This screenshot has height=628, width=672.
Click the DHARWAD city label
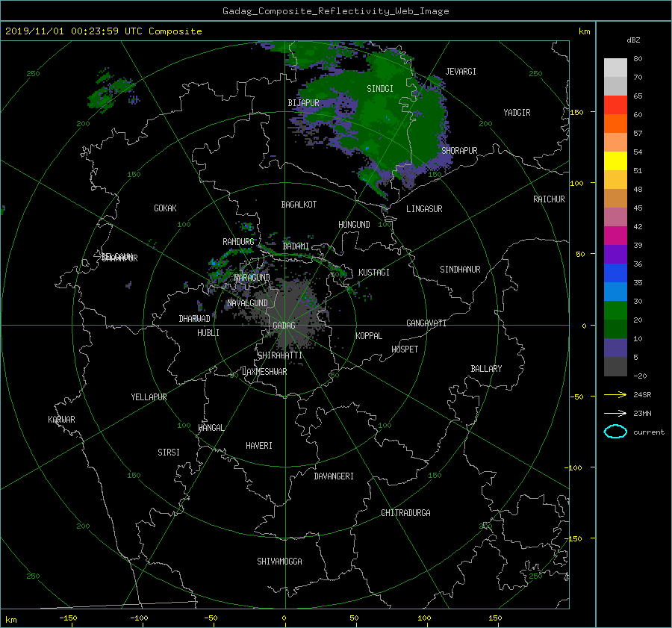click(194, 319)
